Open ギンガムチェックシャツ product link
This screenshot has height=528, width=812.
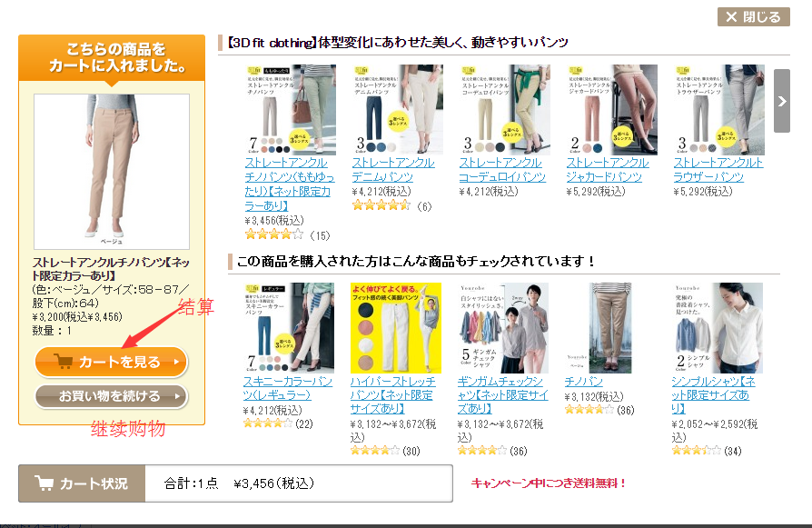(x=502, y=394)
